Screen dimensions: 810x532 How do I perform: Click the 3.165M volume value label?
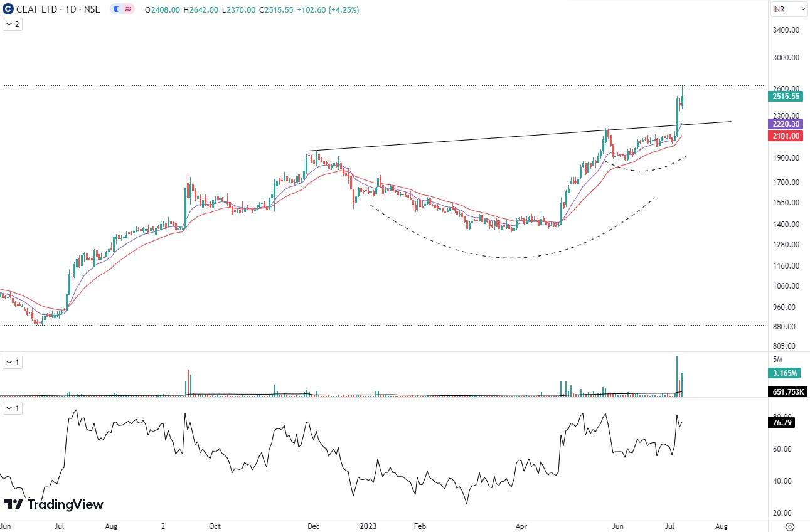pyautogui.click(x=784, y=373)
